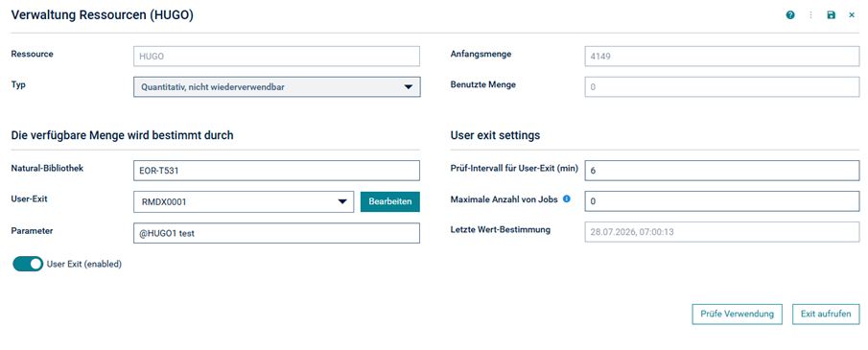Close the Verwaltung Ressourcen dialog
The width and height of the screenshot is (868, 350).
[852, 15]
